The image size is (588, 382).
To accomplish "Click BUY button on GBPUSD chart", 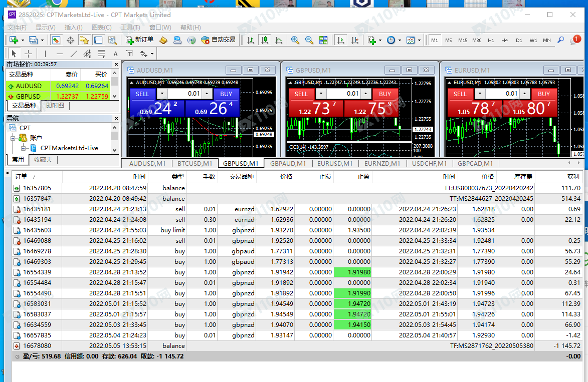I will pyautogui.click(x=385, y=94).
